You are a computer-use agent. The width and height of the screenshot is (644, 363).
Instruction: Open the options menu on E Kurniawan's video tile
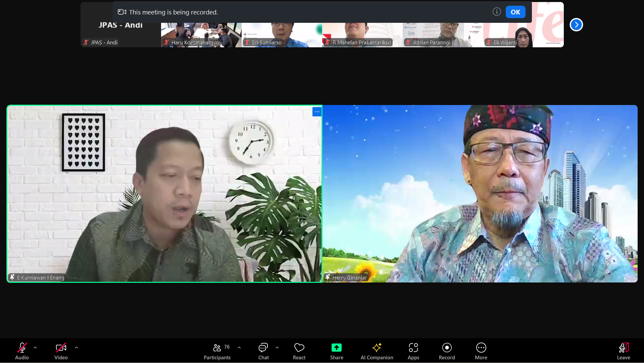[316, 112]
